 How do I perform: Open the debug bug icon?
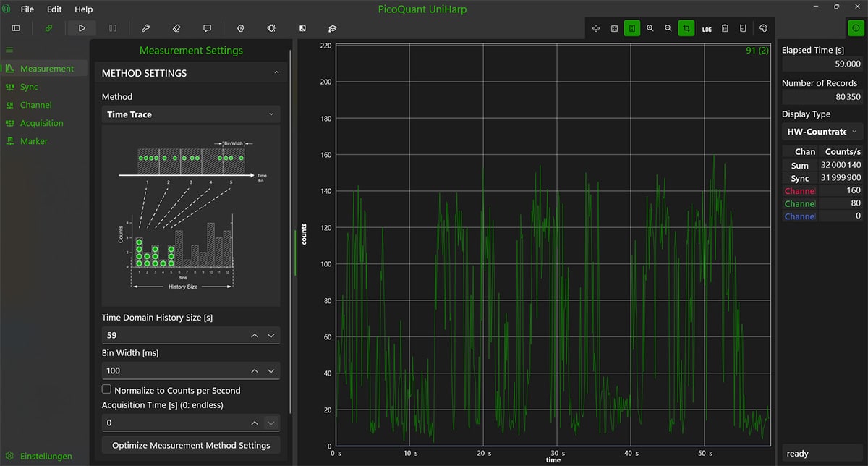point(271,28)
